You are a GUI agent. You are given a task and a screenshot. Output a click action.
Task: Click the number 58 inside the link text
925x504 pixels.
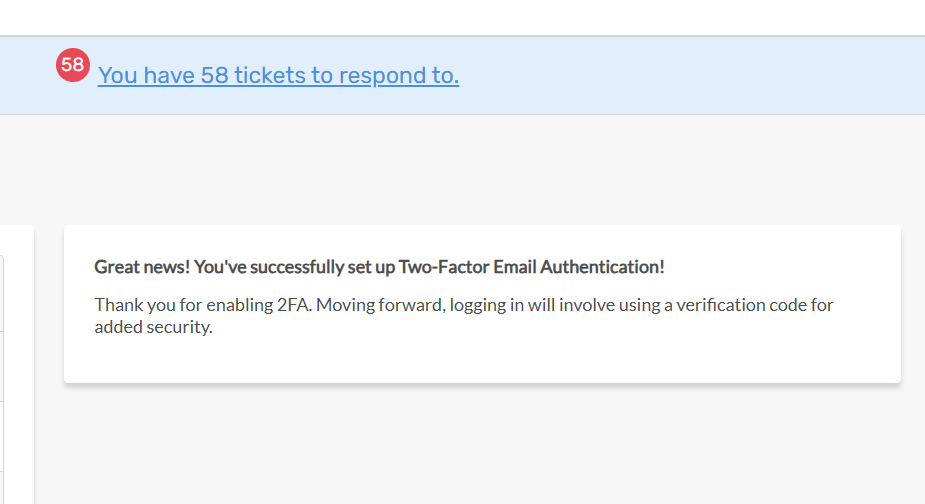214,75
